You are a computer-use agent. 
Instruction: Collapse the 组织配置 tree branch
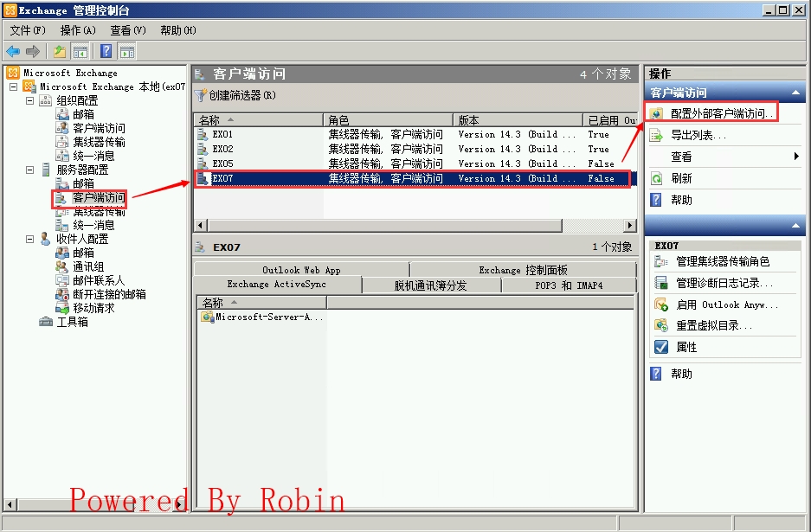[30, 101]
